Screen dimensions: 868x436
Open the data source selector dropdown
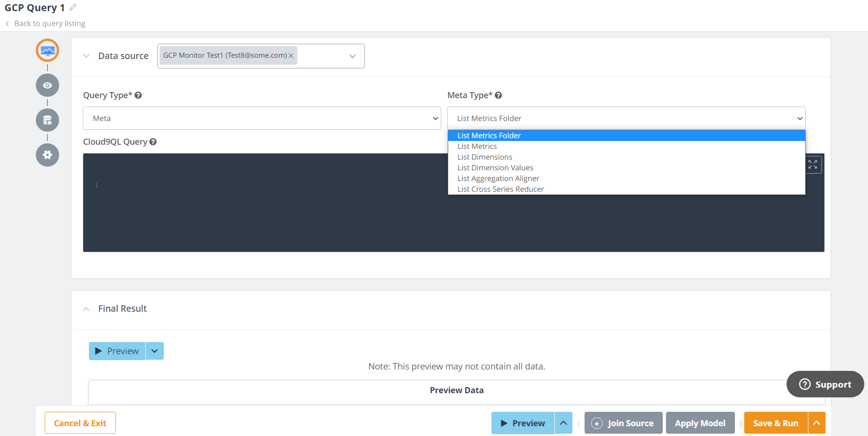(x=352, y=56)
